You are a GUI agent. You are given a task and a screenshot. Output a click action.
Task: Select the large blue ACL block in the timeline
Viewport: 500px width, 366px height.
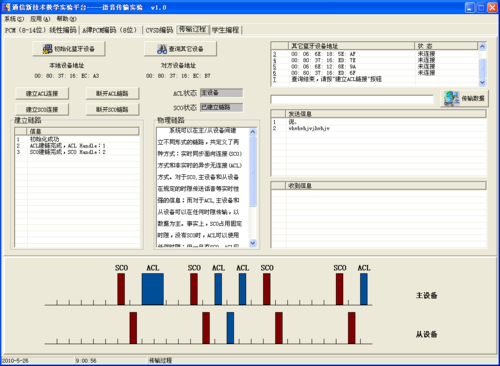tap(153, 289)
